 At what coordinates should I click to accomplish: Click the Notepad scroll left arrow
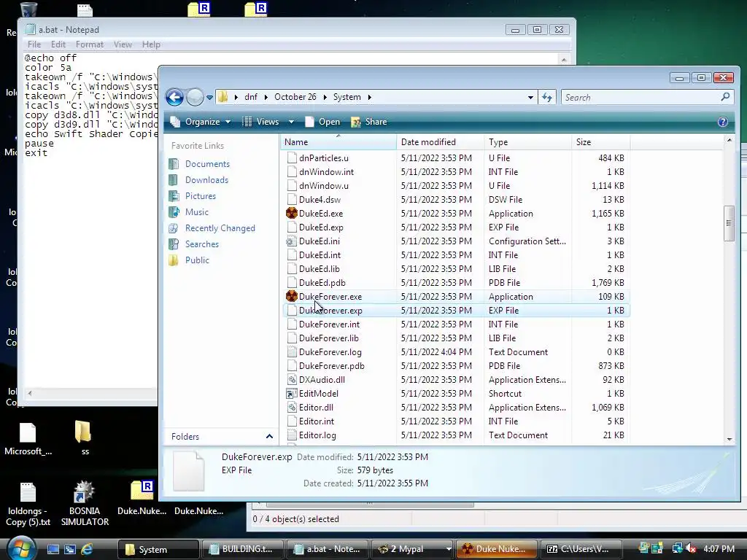pyautogui.click(x=30, y=393)
